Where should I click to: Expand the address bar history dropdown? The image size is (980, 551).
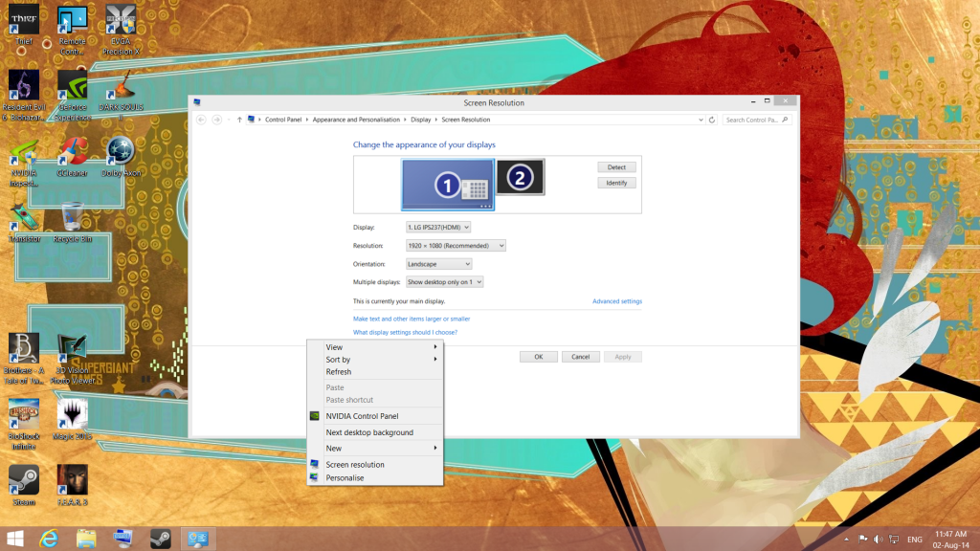pyautogui.click(x=701, y=120)
